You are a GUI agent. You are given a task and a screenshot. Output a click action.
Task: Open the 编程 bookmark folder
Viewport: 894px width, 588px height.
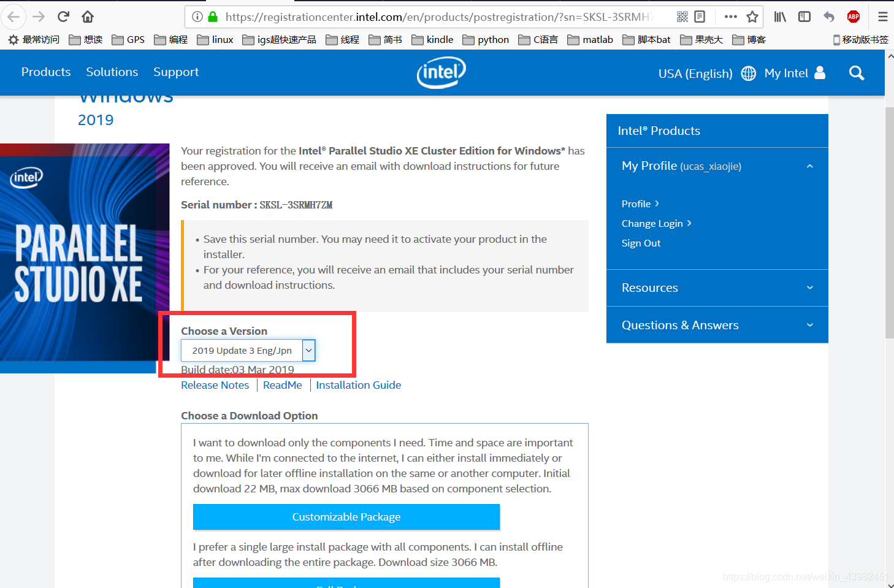(171, 40)
